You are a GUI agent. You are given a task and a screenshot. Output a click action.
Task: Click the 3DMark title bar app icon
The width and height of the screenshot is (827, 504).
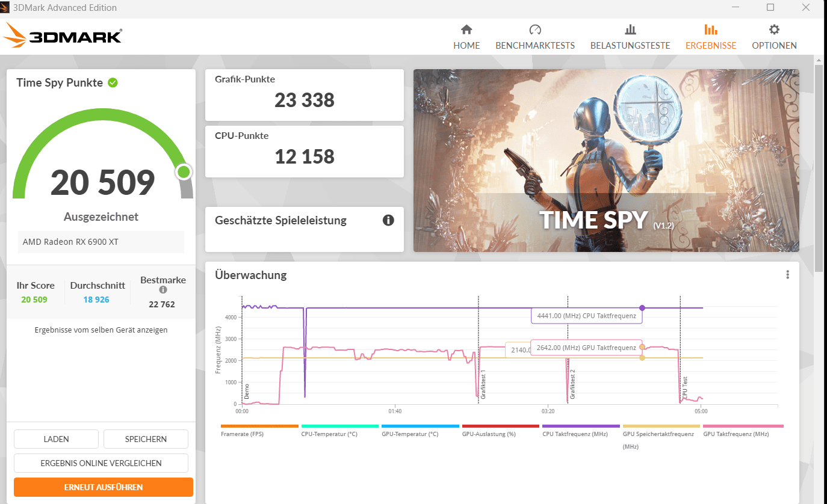point(5,8)
